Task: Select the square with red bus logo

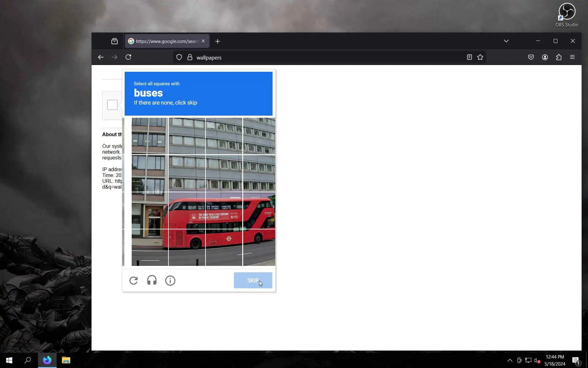Action: (224, 247)
